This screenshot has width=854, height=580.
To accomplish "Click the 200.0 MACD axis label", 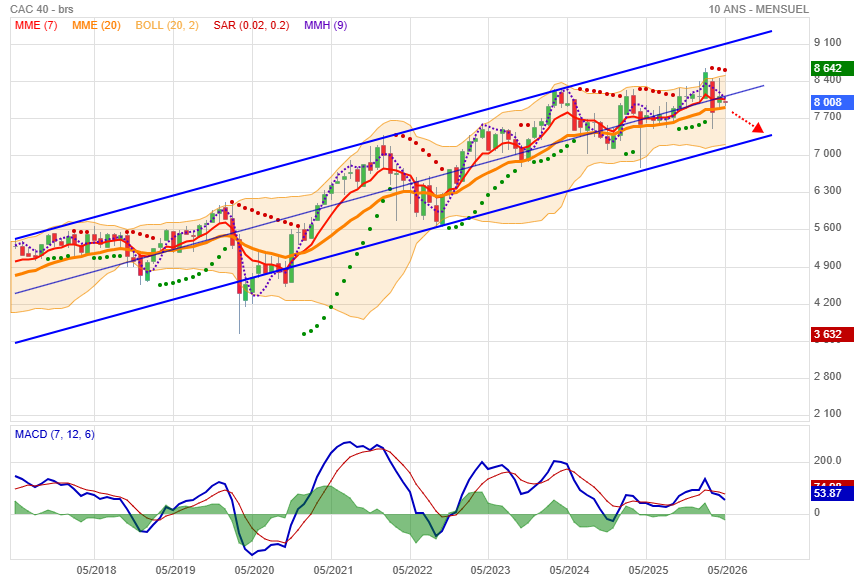I will pos(827,460).
